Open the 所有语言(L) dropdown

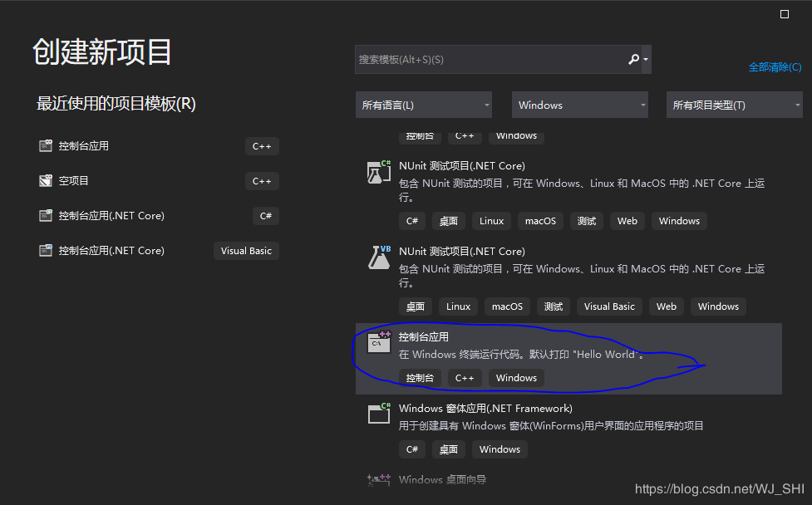tap(424, 105)
